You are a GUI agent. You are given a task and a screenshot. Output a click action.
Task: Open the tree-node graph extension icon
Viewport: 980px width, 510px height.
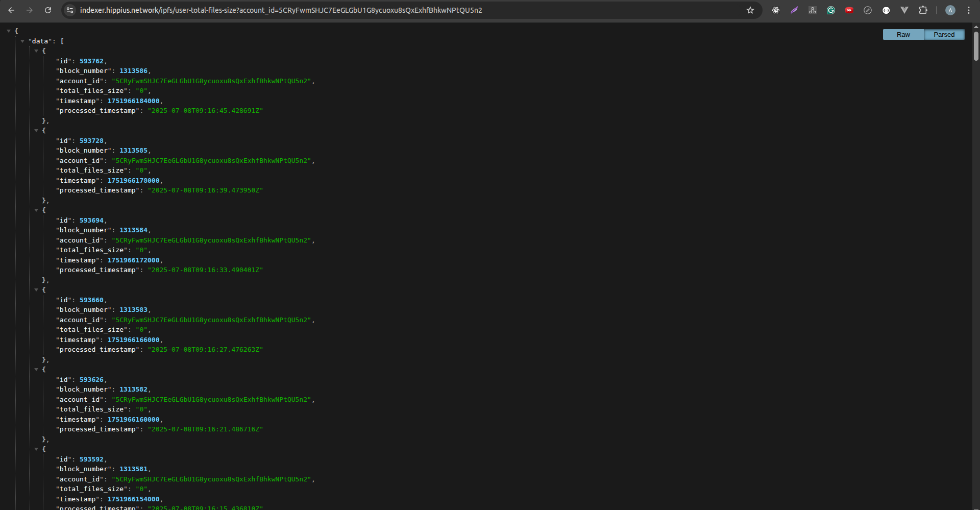pyautogui.click(x=813, y=10)
